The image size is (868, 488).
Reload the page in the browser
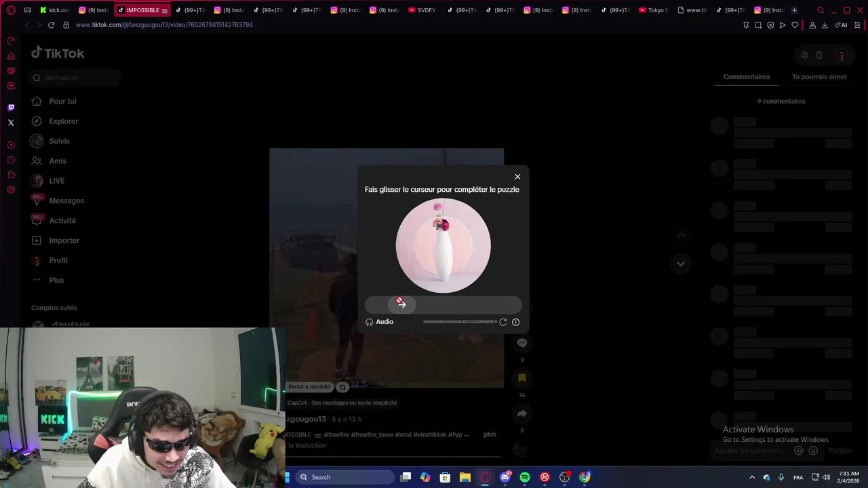click(51, 25)
